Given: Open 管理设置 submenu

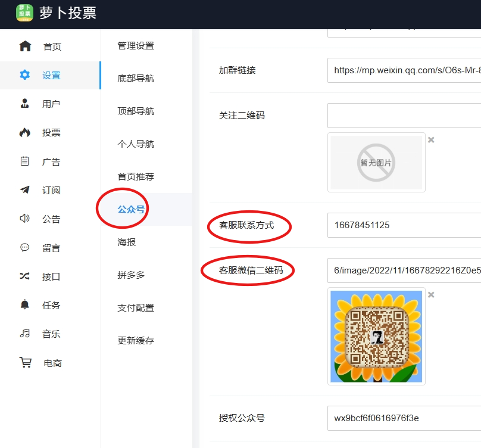Looking at the screenshot, I should click(136, 46).
